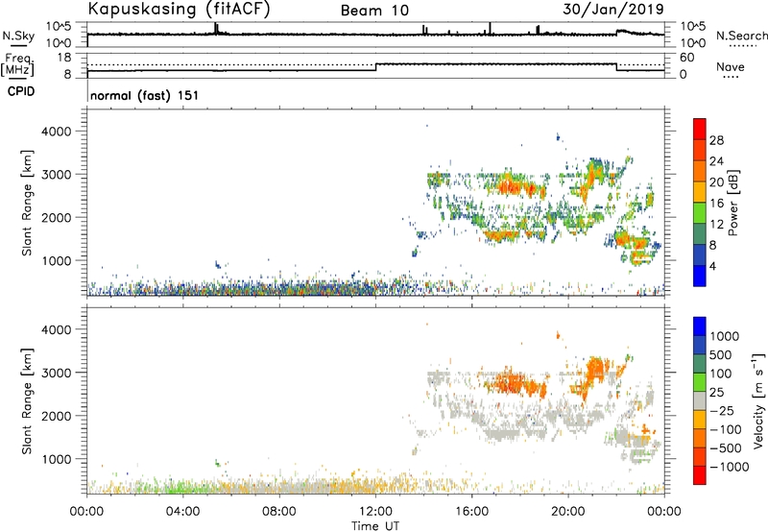
Task: Click the "-1000" tick on Velocity colorbar
Action: coord(730,467)
